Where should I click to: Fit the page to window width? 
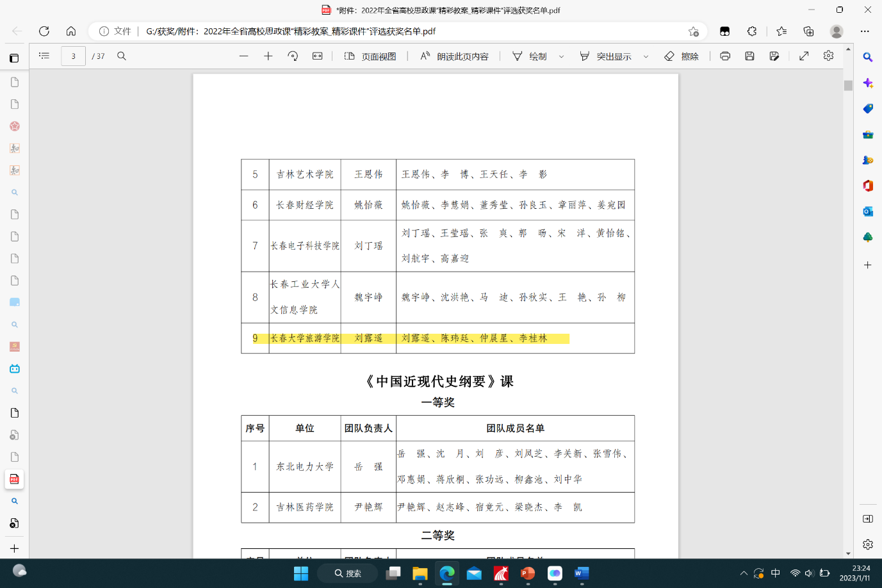click(x=316, y=56)
